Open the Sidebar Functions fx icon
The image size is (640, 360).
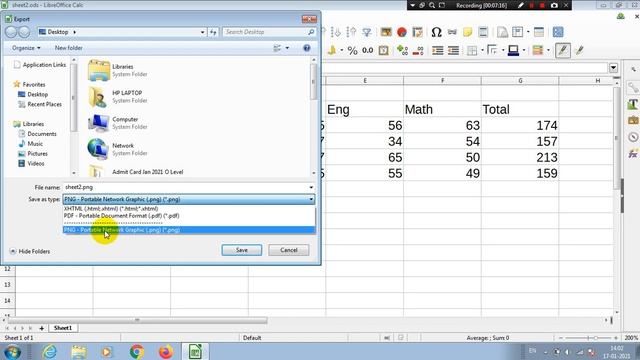(x=633, y=154)
